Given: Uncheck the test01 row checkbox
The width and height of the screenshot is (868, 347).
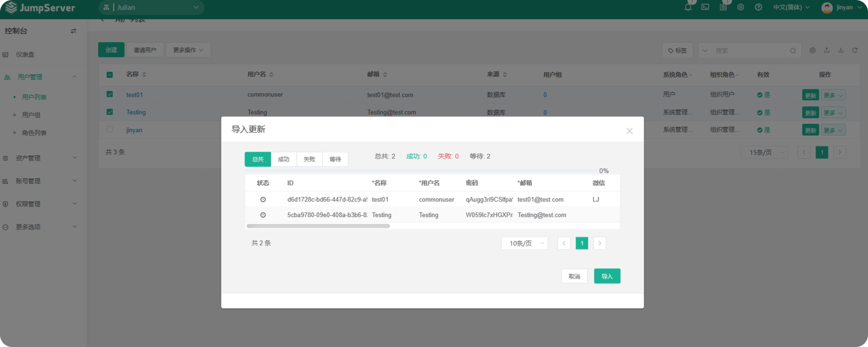Looking at the screenshot, I should click(110, 94).
